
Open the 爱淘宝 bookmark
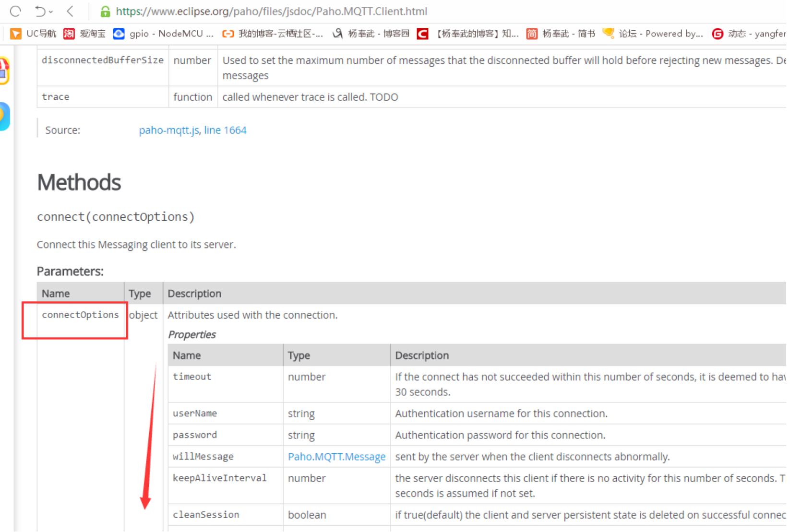[x=85, y=34]
